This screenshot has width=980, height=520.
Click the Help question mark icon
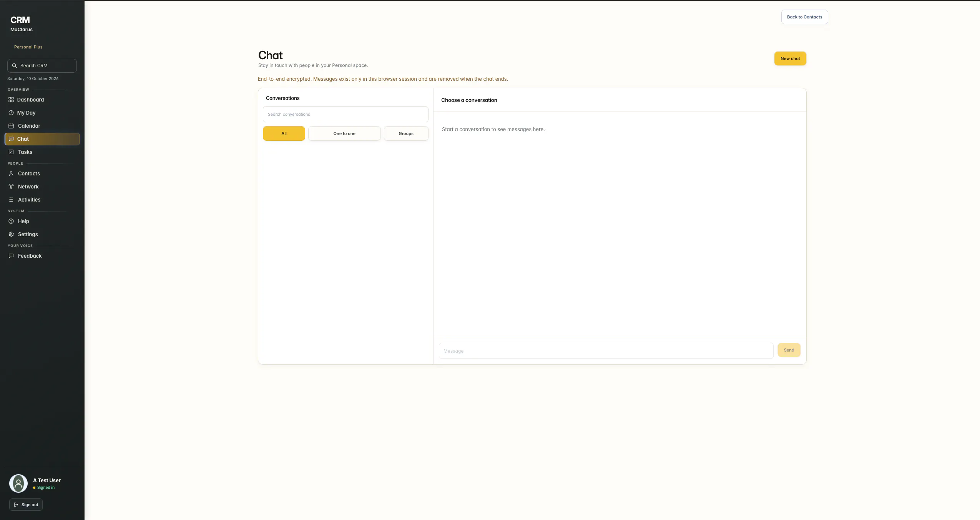pyautogui.click(x=11, y=221)
